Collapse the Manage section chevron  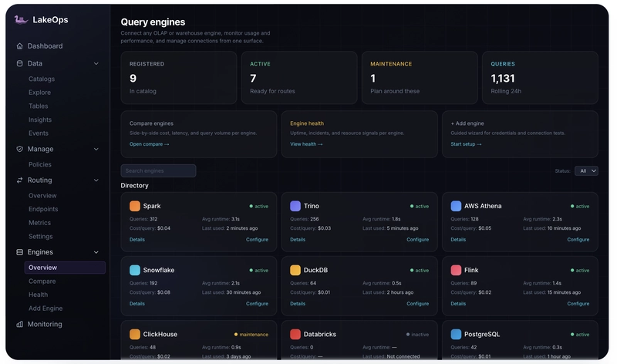click(x=96, y=149)
